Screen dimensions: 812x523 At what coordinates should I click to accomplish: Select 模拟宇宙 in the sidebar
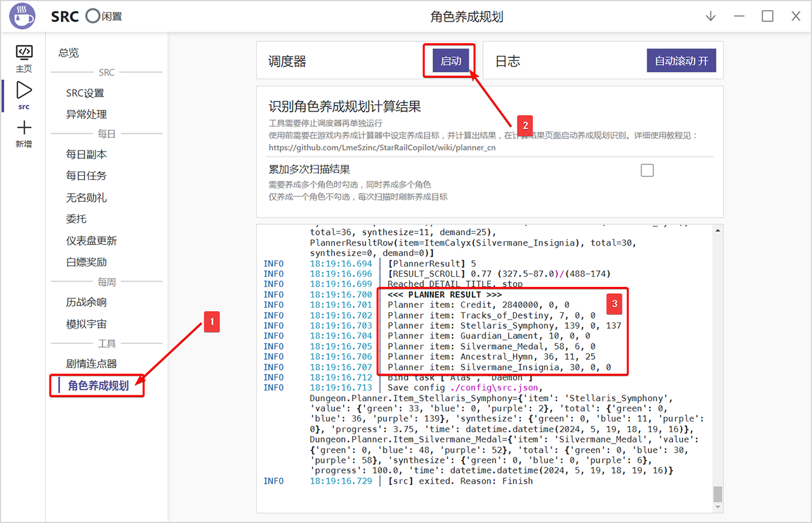86,324
